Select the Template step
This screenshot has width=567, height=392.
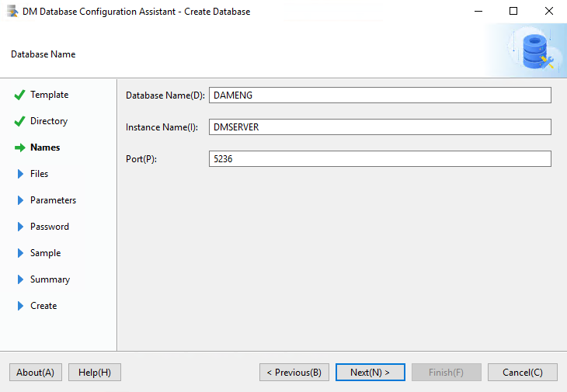(49, 95)
